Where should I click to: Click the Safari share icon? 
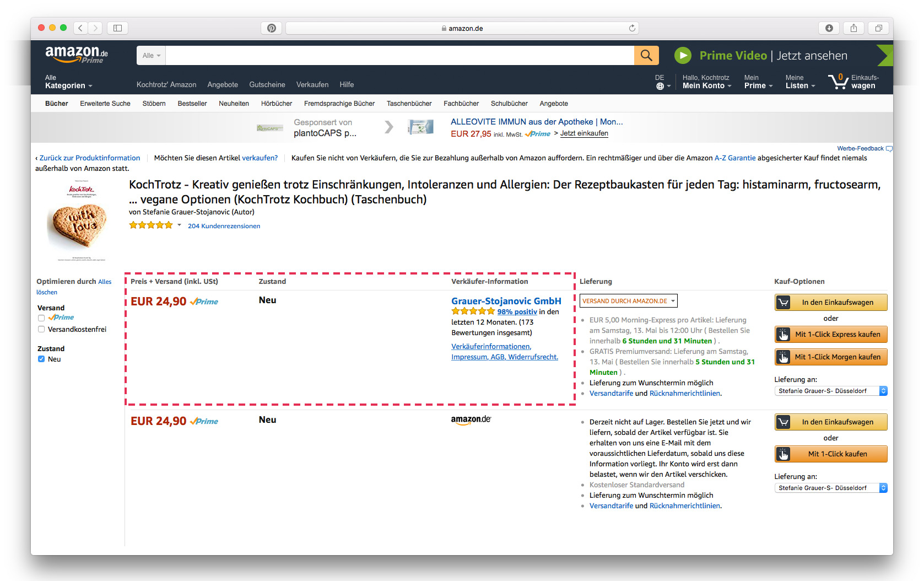(x=853, y=28)
